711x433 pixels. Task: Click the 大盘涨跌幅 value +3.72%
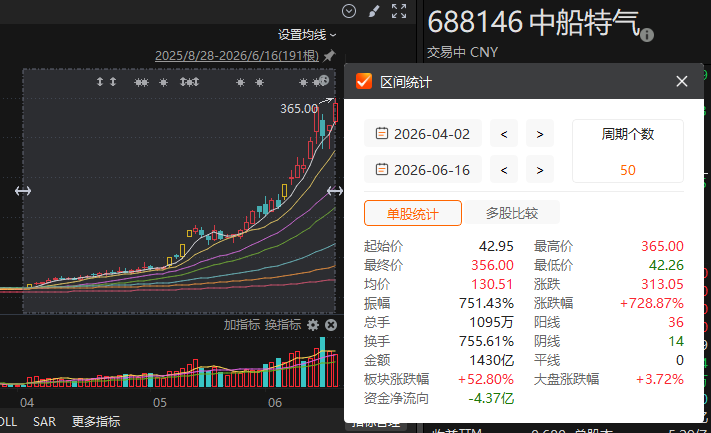[x=659, y=379]
